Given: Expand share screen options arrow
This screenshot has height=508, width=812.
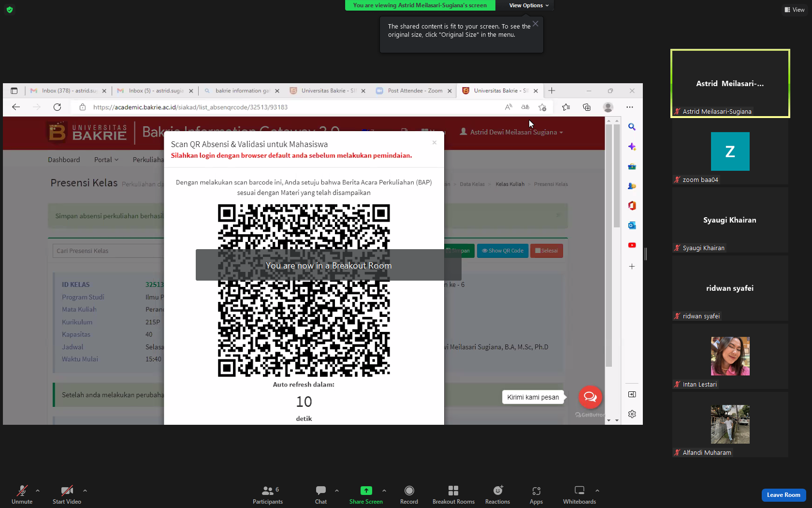Looking at the screenshot, I should point(384,491).
